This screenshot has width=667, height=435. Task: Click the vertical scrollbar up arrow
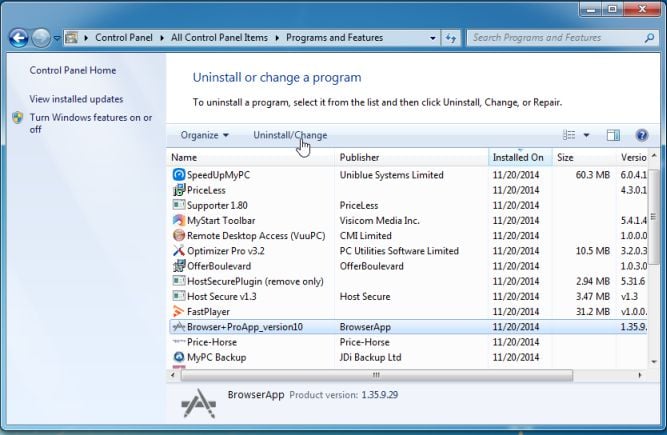(654, 156)
